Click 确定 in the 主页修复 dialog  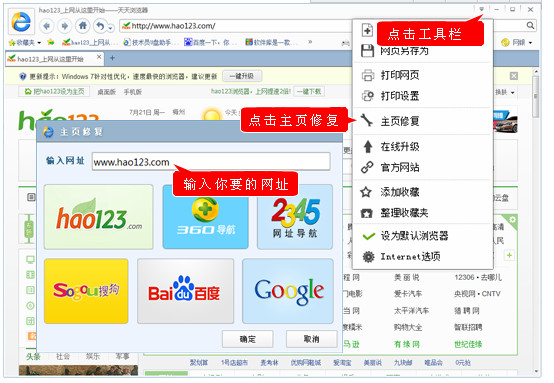(247, 339)
